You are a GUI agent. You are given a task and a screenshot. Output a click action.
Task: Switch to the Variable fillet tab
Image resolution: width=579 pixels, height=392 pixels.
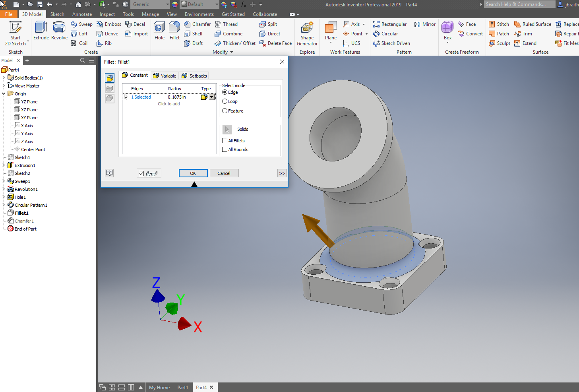click(165, 76)
